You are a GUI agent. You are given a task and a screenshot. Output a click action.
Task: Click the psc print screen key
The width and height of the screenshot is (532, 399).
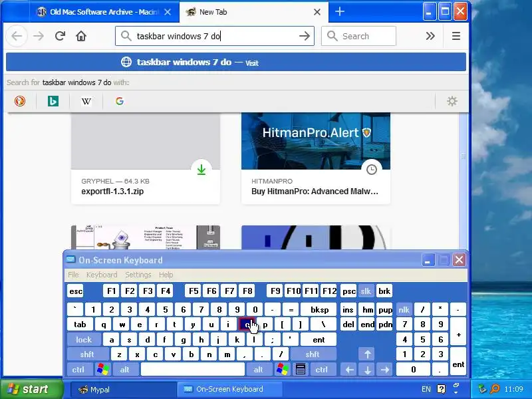348,291
